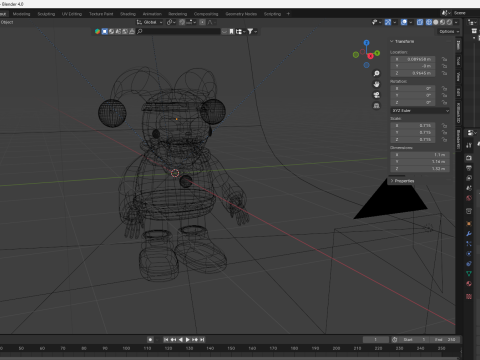Toggle viewport overlays button

pyautogui.click(x=404, y=22)
